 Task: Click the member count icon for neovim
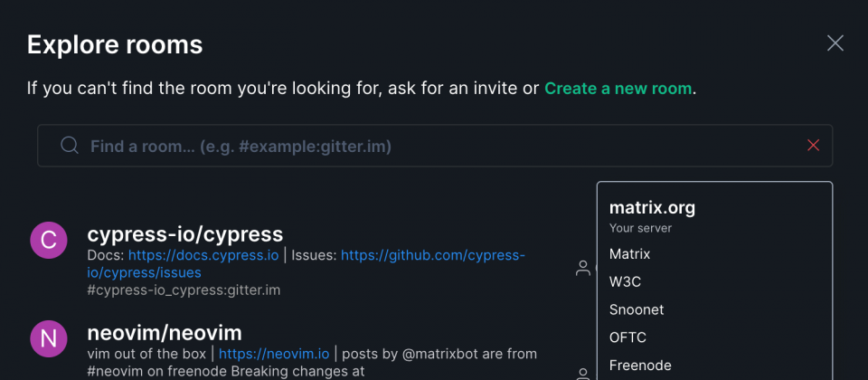583,374
